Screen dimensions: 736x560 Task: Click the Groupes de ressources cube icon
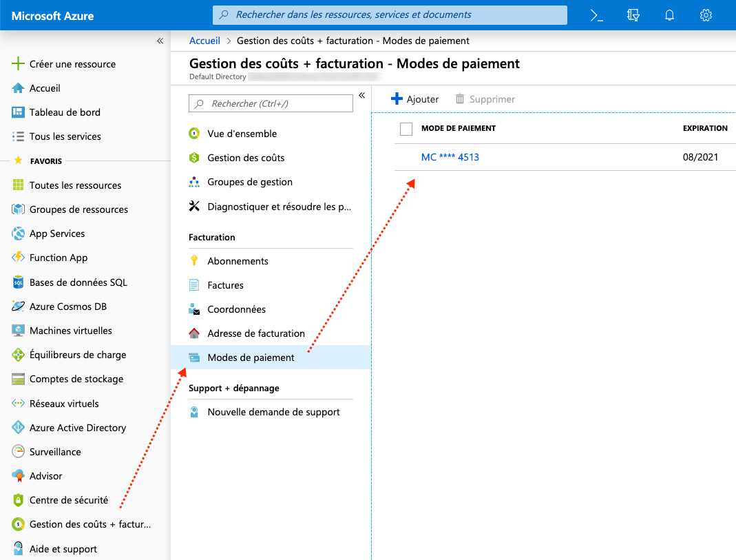[x=18, y=209]
